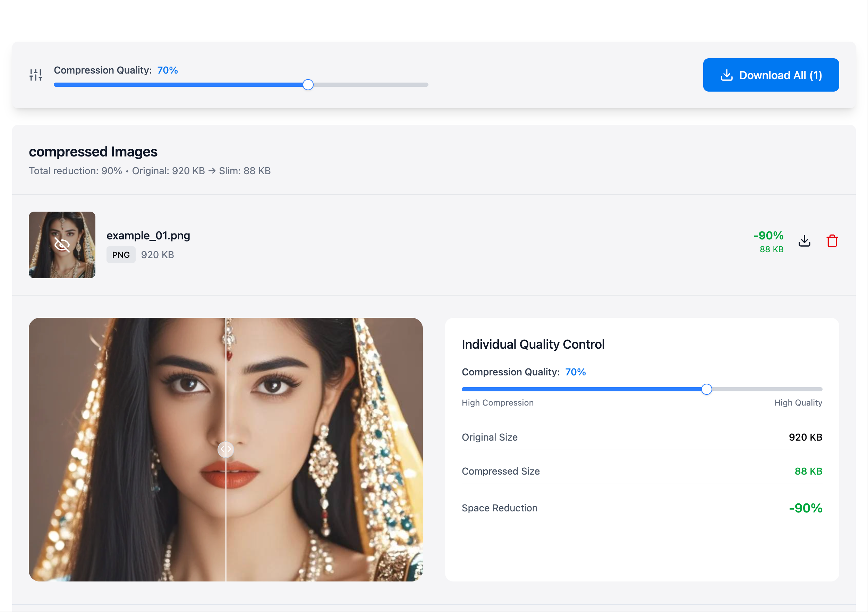Screen dimensions: 868x612
Task: Click the 88 KB Compressed Size value
Action: (x=808, y=471)
